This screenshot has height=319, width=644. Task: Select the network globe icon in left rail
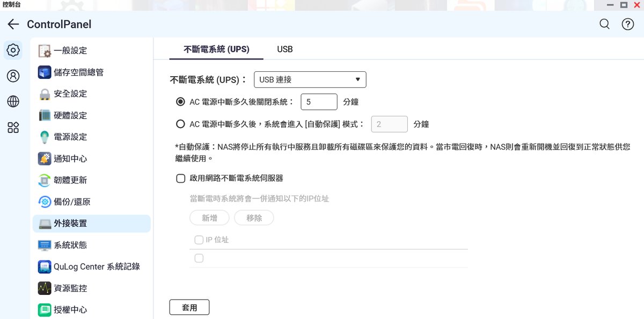(x=13, y=101)
